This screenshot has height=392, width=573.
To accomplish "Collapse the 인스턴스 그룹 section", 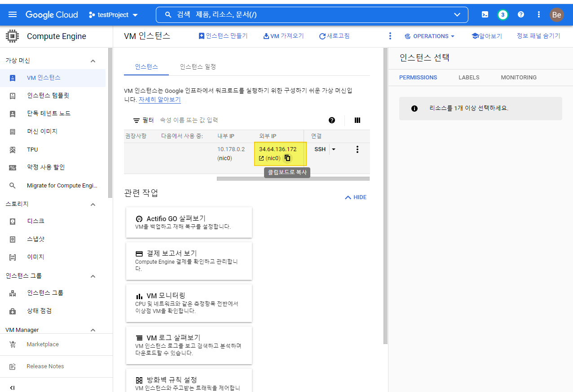I will tap(93, 276).
